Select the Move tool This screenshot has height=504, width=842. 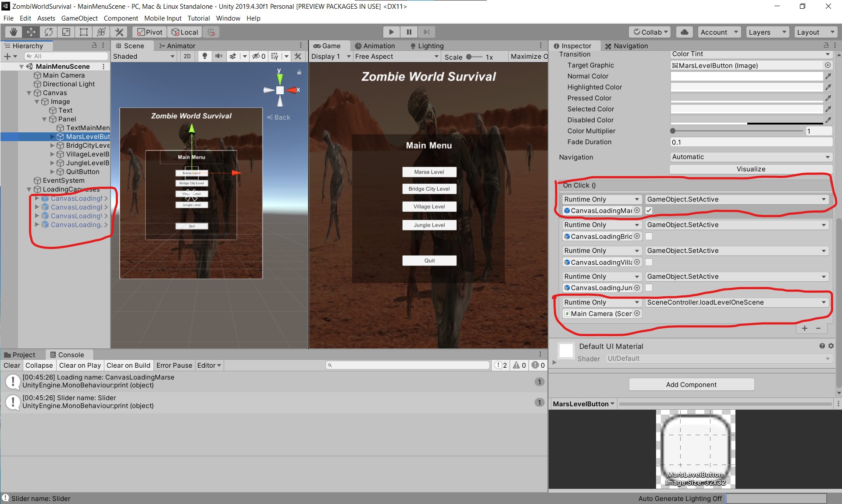[x=31, y=32]
